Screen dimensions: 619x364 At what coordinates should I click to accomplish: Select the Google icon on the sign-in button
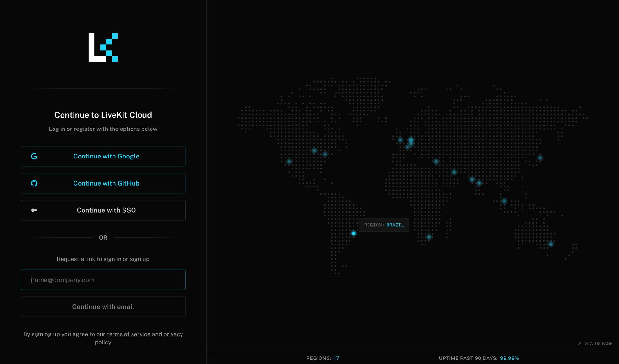[34, 156]
